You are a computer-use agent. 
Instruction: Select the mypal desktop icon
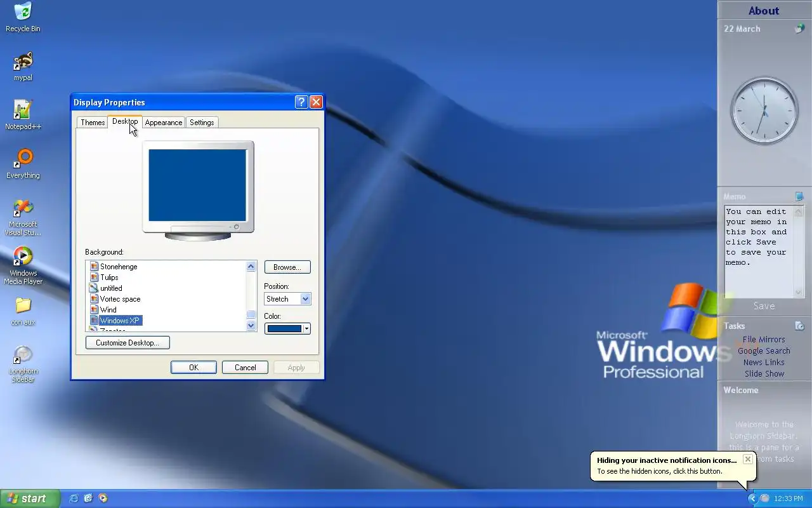[x=23, y=67]
